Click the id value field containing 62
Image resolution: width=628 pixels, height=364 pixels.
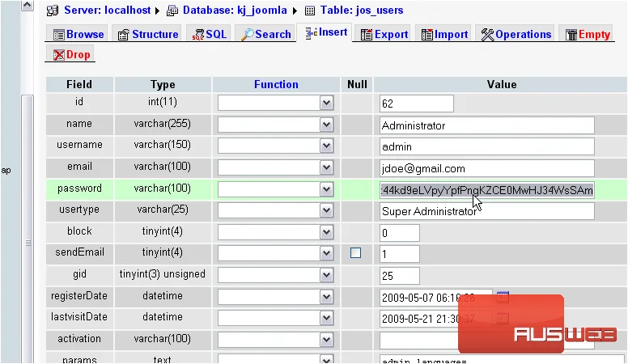[x=417, y=104]
